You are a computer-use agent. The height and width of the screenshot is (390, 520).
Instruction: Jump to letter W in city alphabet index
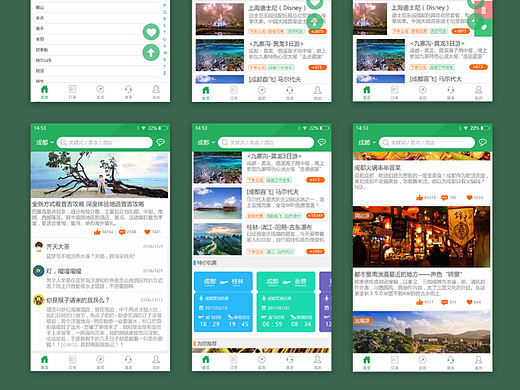(x=165, y=52)
